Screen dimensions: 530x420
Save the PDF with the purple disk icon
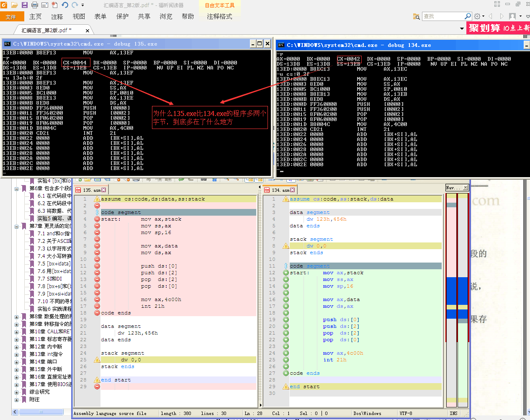[x=24, y=5]
